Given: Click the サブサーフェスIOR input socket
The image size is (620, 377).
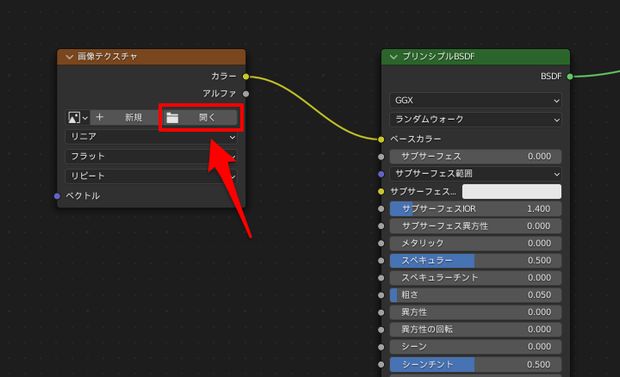Looking at the screenshot, I should tap(381, 209).
